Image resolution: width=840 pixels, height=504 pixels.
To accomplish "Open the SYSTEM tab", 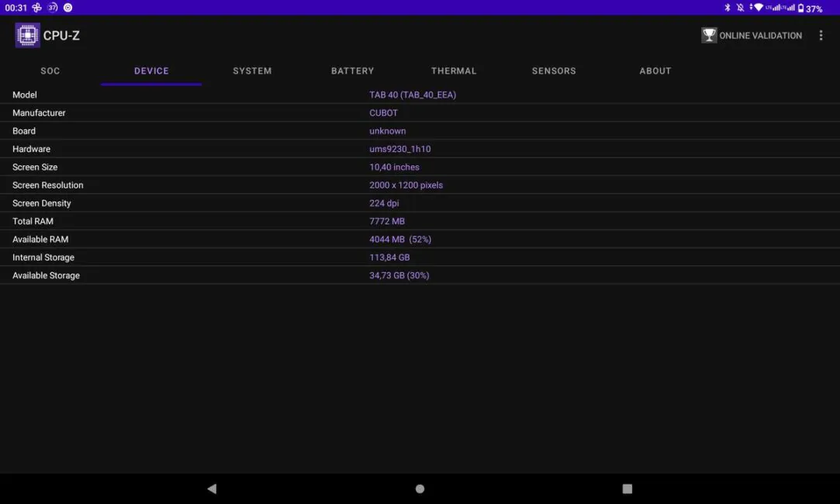I will tap(252, 71).
